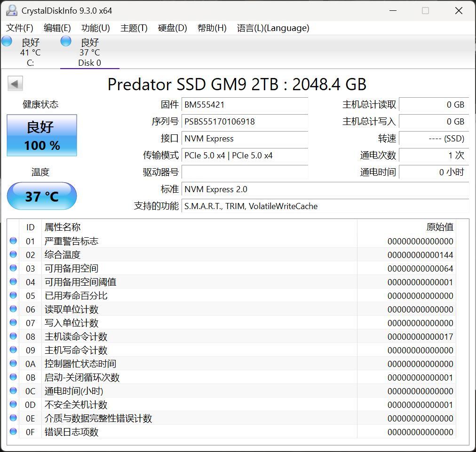Click the ID column header

[30, 227]
